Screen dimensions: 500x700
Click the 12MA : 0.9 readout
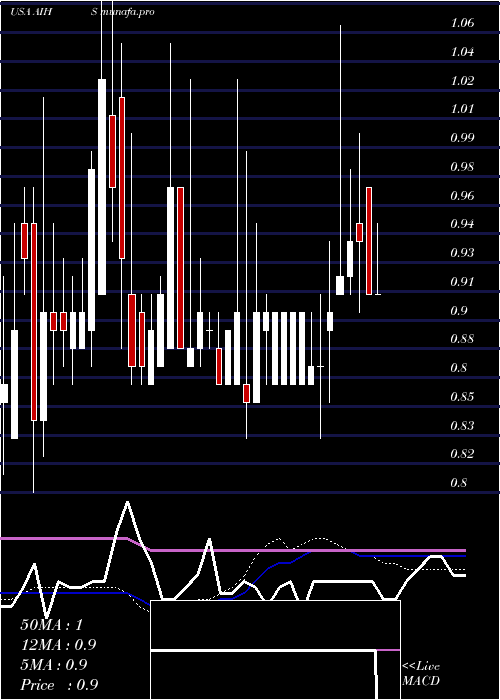58,645
